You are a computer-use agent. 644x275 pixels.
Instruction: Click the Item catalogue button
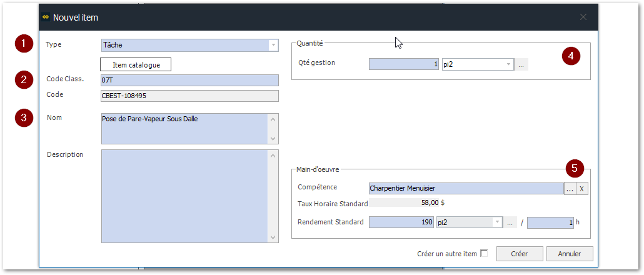136,64
